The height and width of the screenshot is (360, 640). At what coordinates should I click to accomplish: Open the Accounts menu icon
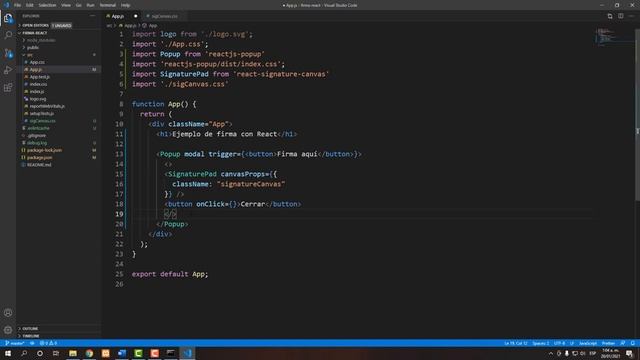click(8, 313)
